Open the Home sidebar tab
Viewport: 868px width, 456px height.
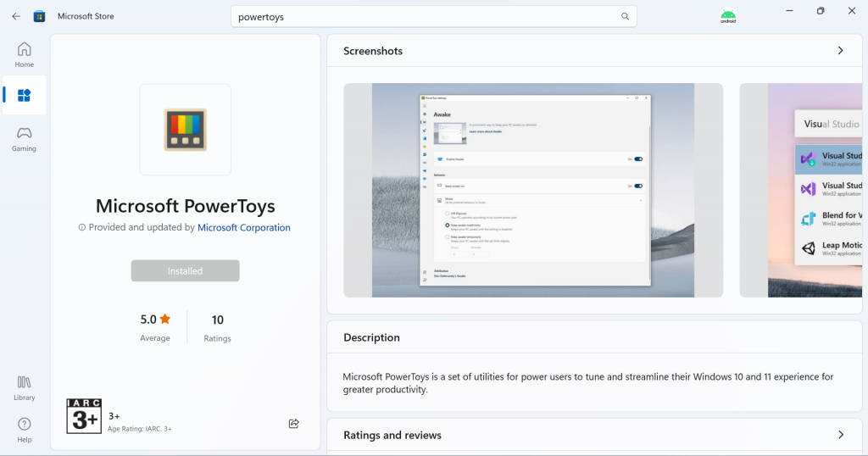pyautogui.click(x=25, y=55)
